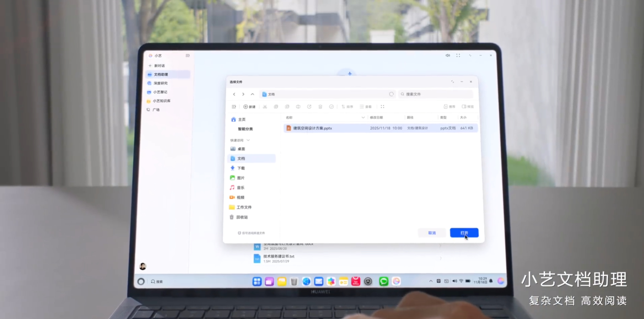Click the 推荐 toolbar button
This screenshot has height=319, width=644.
tap(449, 107)
